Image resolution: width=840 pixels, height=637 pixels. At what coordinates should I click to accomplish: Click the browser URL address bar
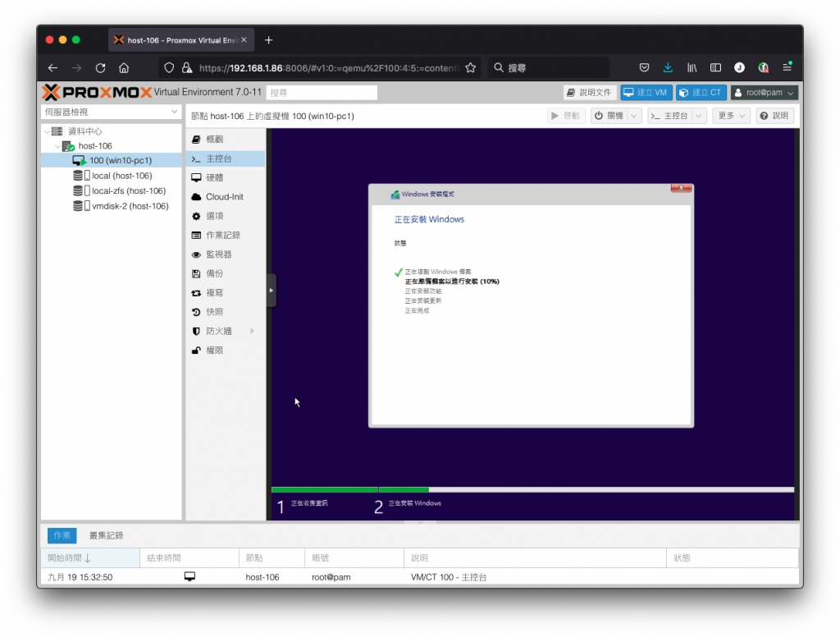pos(328,68)
